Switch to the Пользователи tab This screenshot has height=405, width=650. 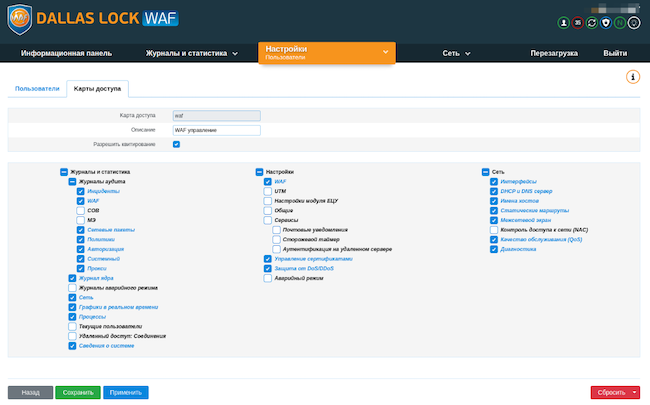pyautogui.click(x=37, y=89)
